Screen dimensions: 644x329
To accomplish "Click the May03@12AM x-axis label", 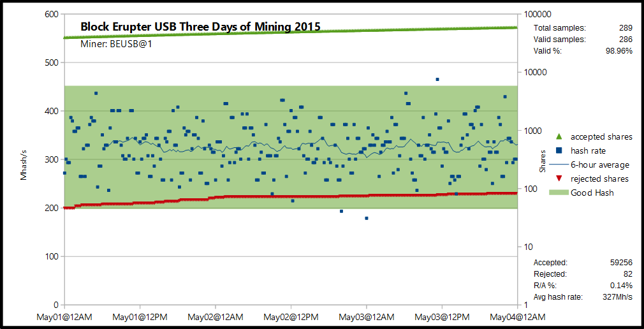I will 367,317.
